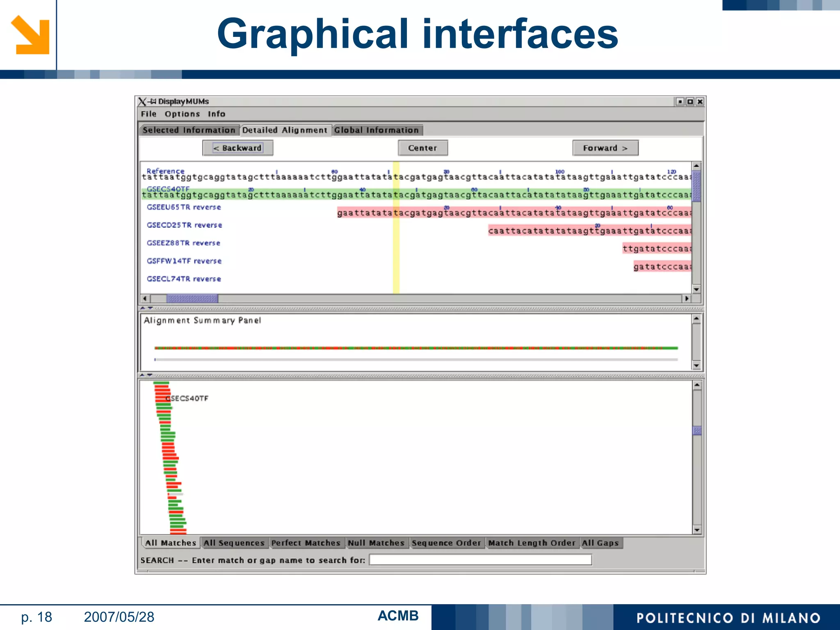Image resolution: width=840 pixels, height=630 pixels.
Task: Select the All Sequences tab
Action: point(234,543)
